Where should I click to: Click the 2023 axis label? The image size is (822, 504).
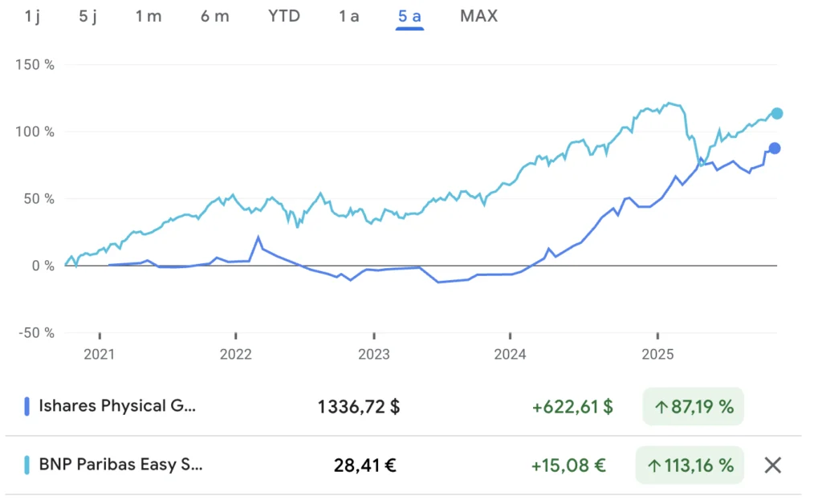point(374,355)
